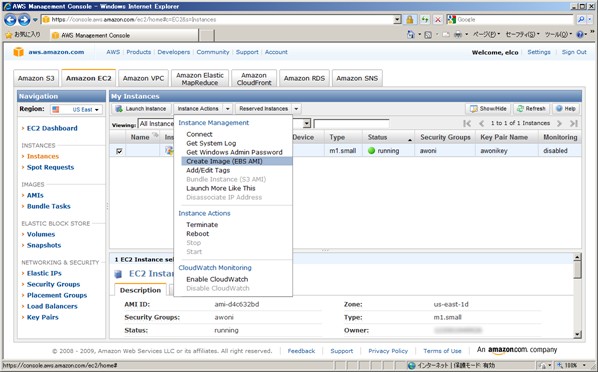
Task: Expand the Instance Actions dropdown arrow
Action: tap(228, 109)
